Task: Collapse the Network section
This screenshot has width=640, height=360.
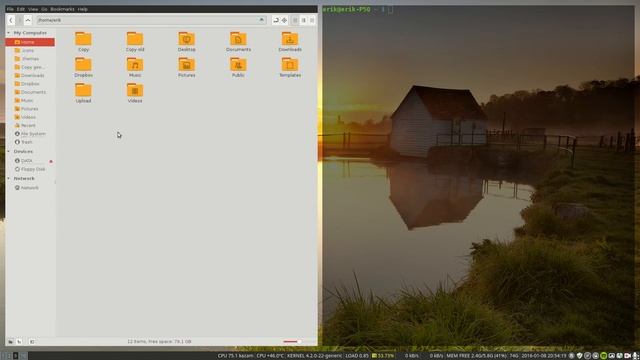Action: [x=9, y=178]
